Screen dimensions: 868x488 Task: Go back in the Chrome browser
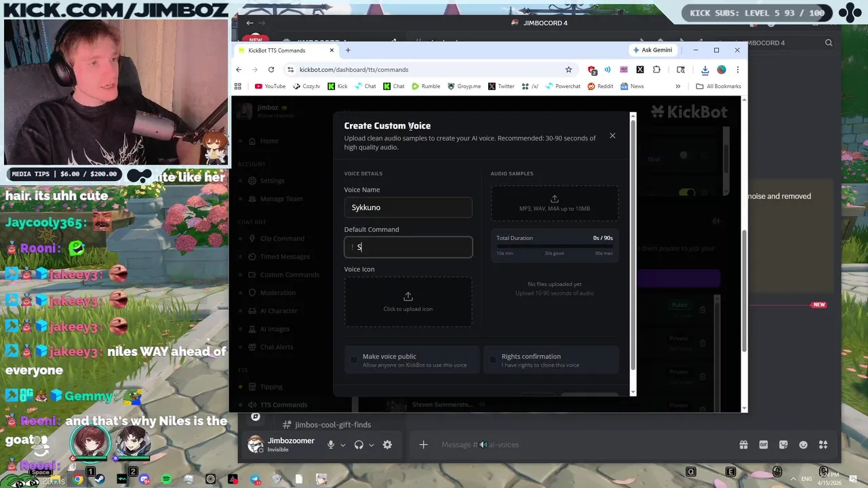239,69
